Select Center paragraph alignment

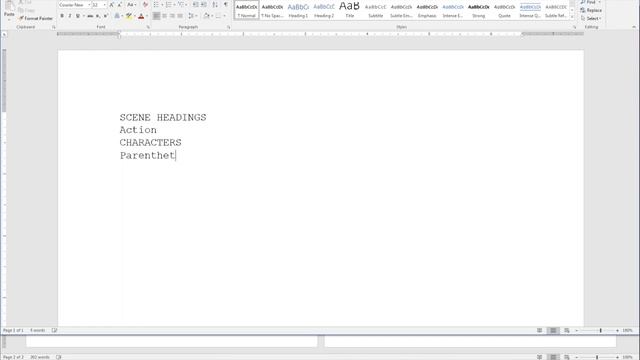click(164, 16)
